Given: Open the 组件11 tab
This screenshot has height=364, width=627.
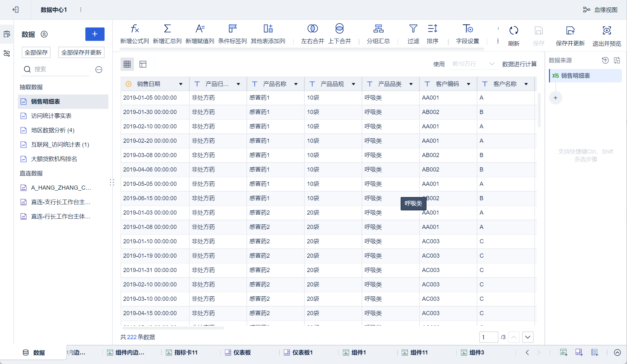Looking at the screenshot, I should pyautogui.click(x=419, y=353).
